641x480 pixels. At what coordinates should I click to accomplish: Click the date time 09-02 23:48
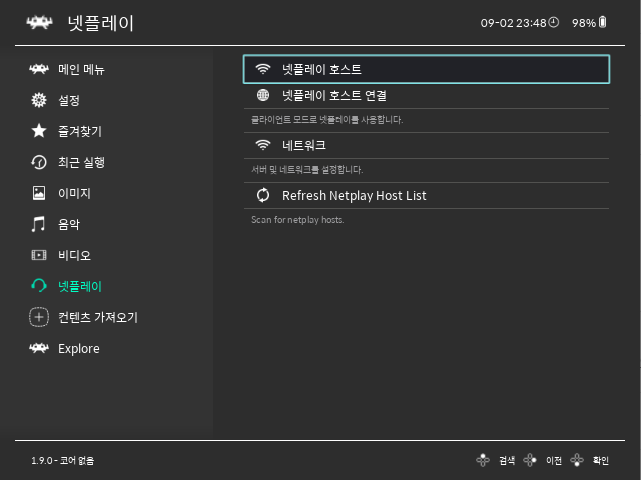click(x=513, y=23)
